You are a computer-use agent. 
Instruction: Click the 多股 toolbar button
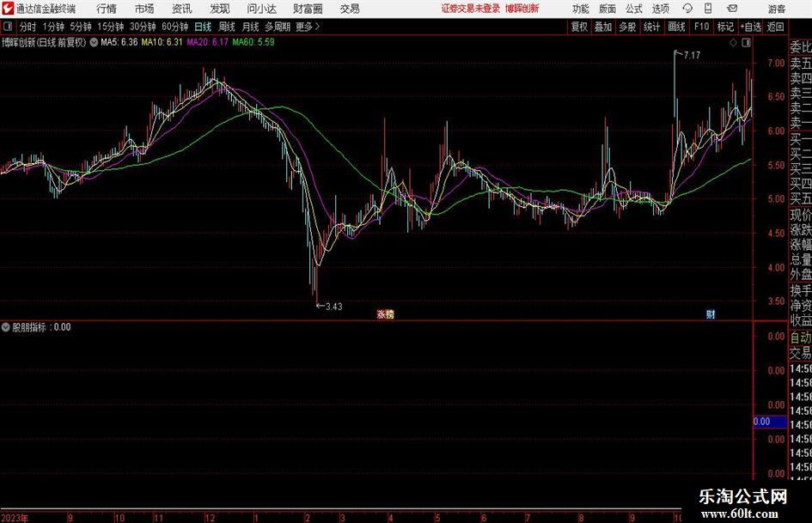point(627,27)
